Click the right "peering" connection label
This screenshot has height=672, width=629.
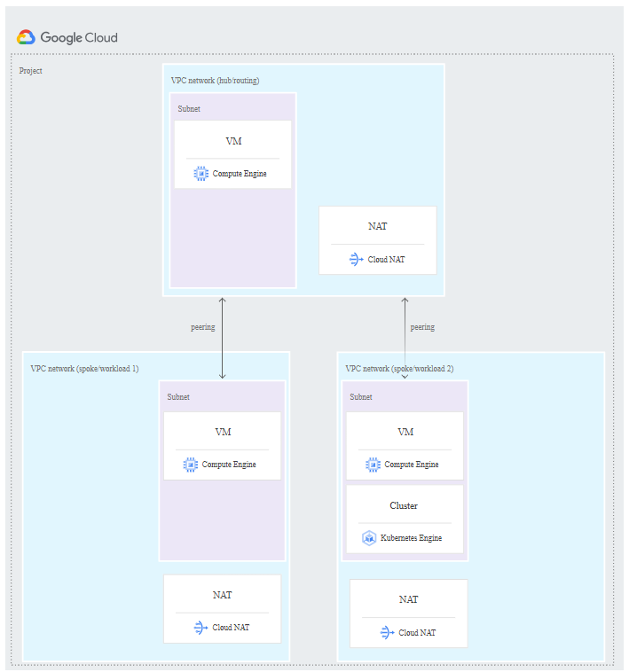(422, 327)
